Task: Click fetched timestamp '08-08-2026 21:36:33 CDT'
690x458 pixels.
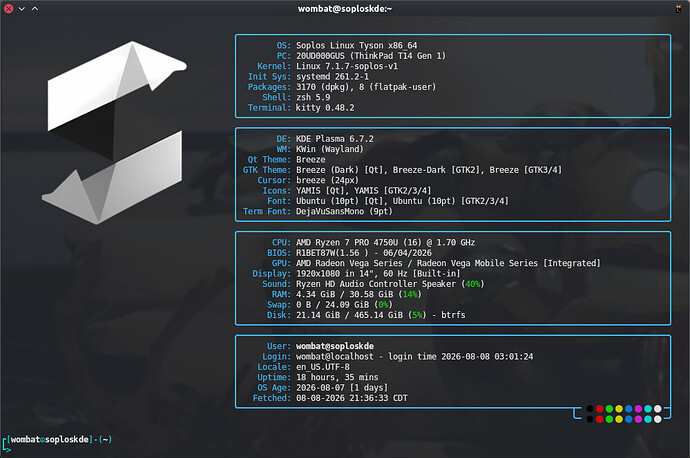Action: coord(352,398)
